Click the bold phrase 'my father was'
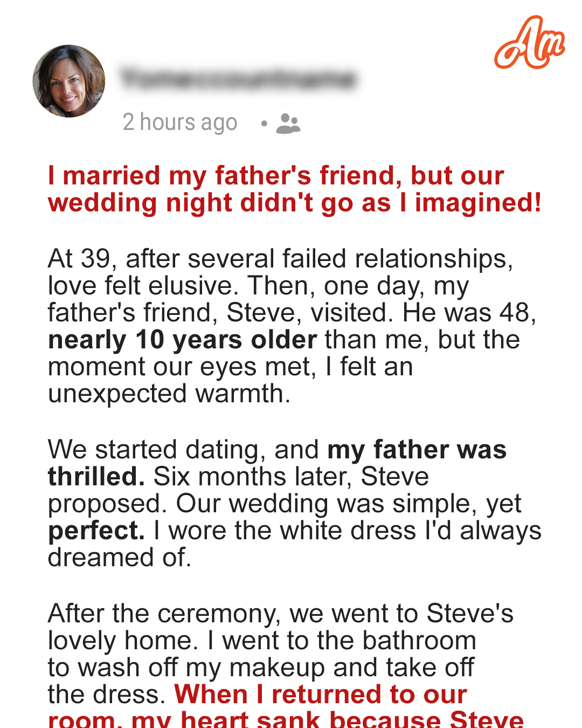Image resolution: width=582 pixels, height=728 pixels. point(417,450)
